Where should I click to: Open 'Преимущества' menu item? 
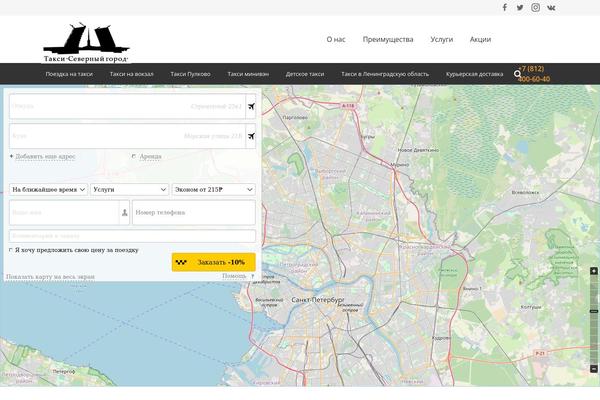coord(388,39)
